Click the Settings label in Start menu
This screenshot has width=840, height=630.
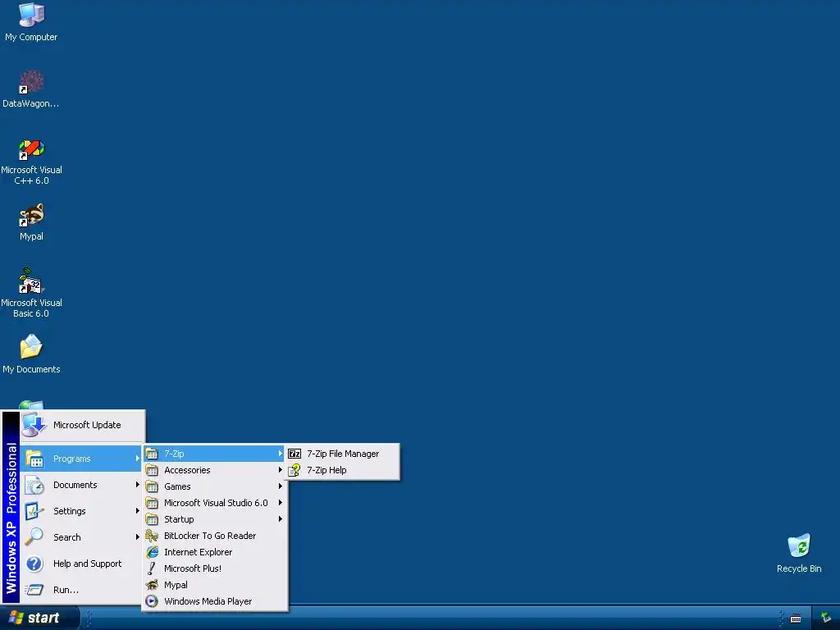(x=70, y=511)
